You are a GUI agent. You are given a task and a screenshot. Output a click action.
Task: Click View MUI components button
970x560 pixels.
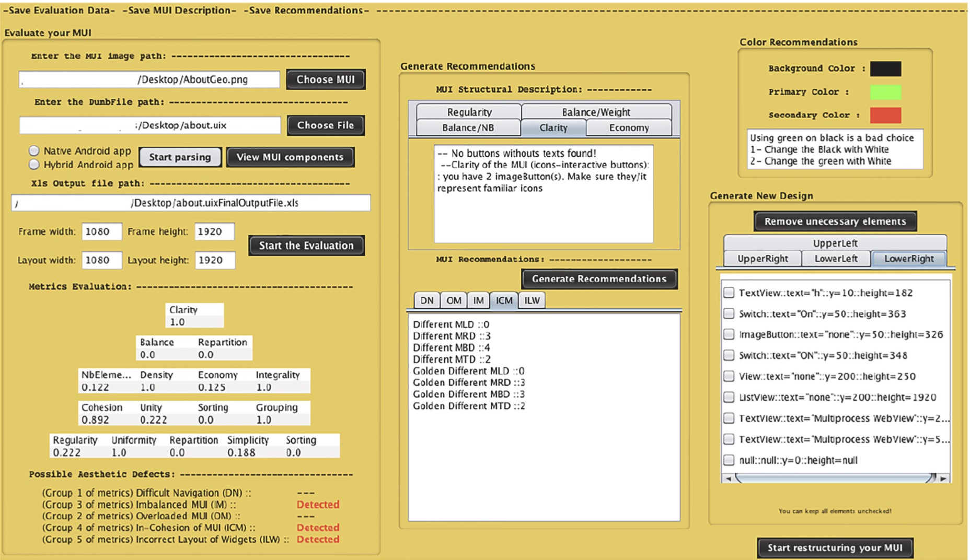point(290,157)
